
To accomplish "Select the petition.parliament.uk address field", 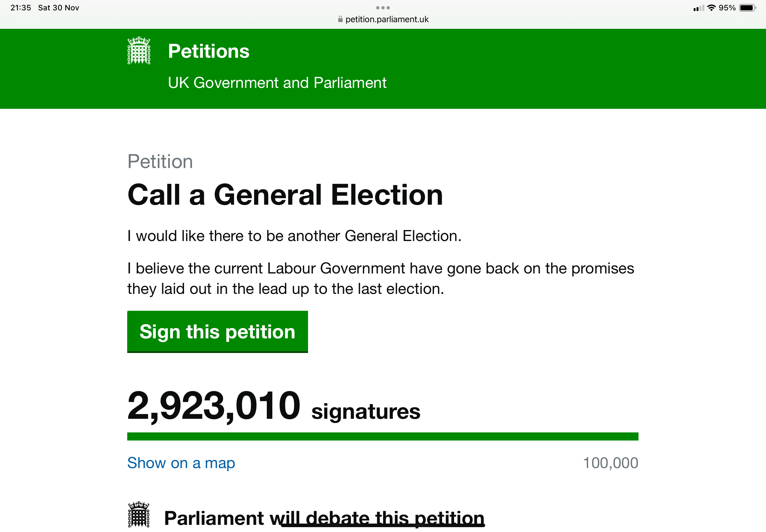I will [x=387, y=19].
